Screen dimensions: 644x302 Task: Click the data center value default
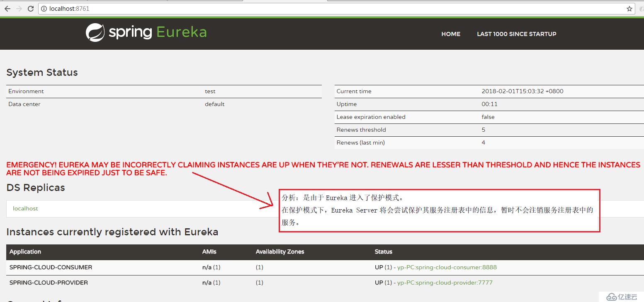(x=215, y=104)
